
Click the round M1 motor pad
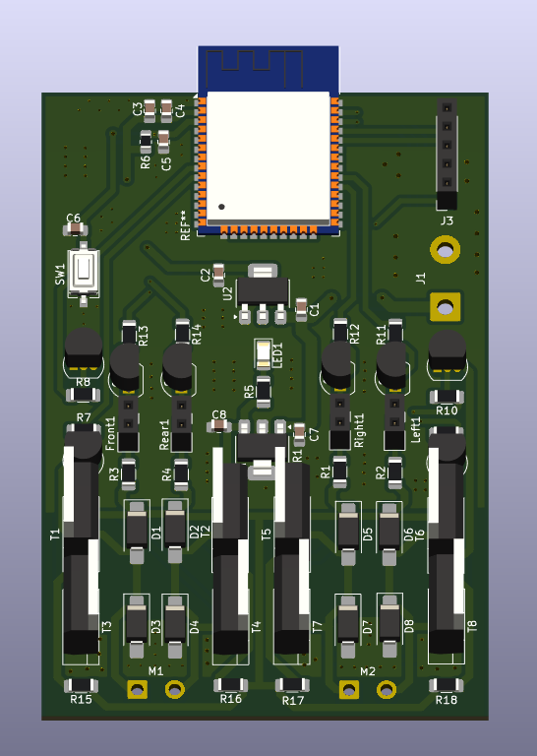coord(174,689)
